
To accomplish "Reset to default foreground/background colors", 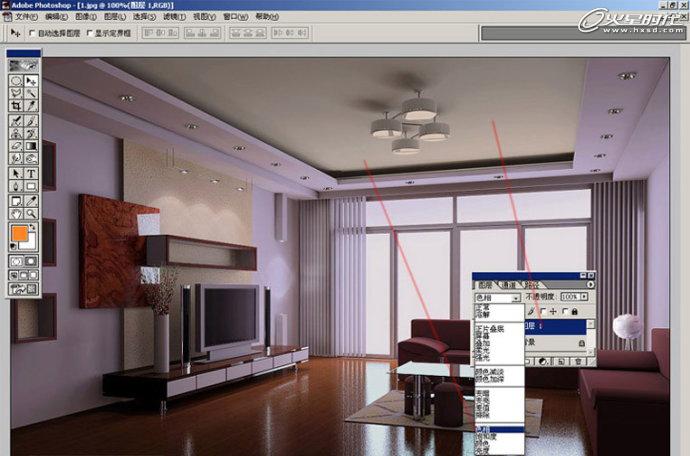I will (13, 247).
